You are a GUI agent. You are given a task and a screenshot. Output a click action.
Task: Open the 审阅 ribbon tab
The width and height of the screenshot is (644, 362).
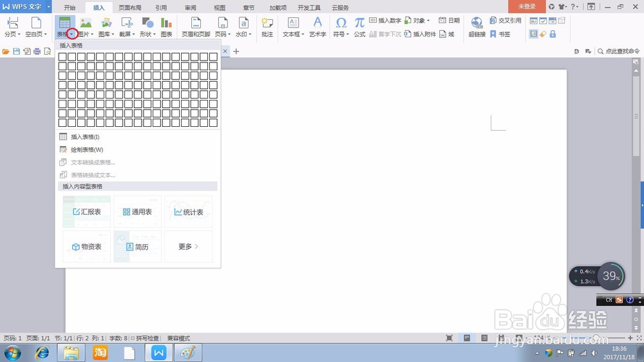pyautogui.click(x=190, y=7)
